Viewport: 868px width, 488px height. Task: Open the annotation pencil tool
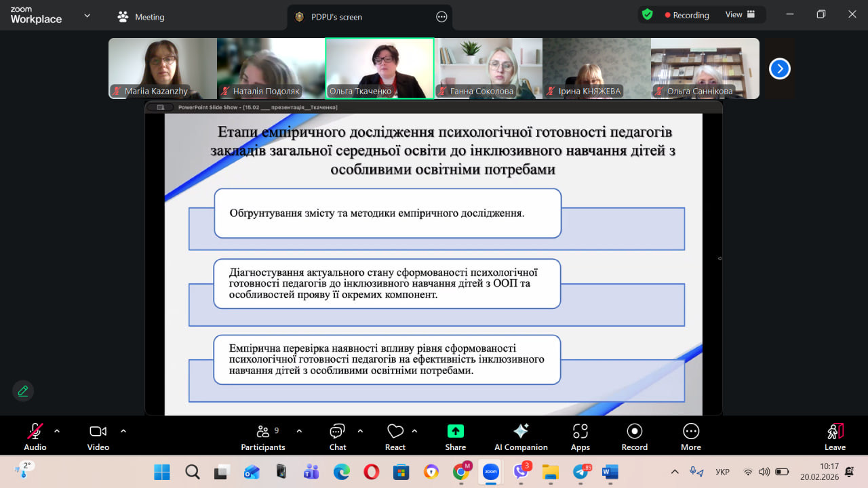pos(23,391)
